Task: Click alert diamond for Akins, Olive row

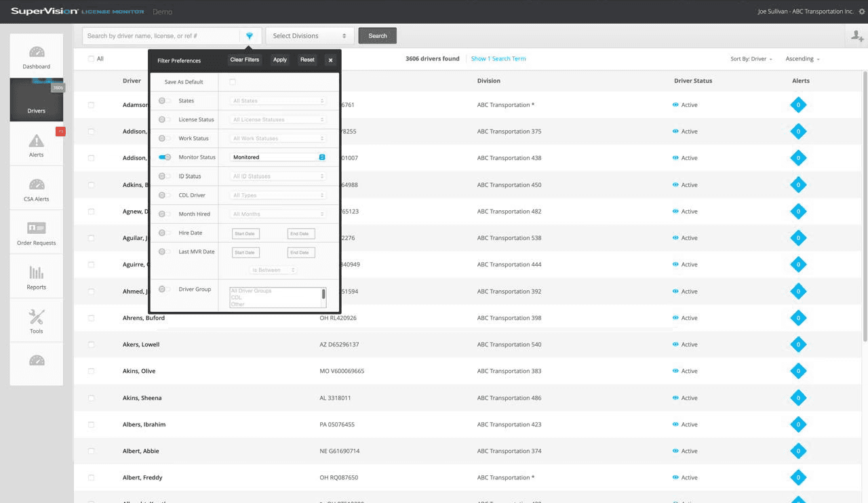Action: (x=798, y=371)
